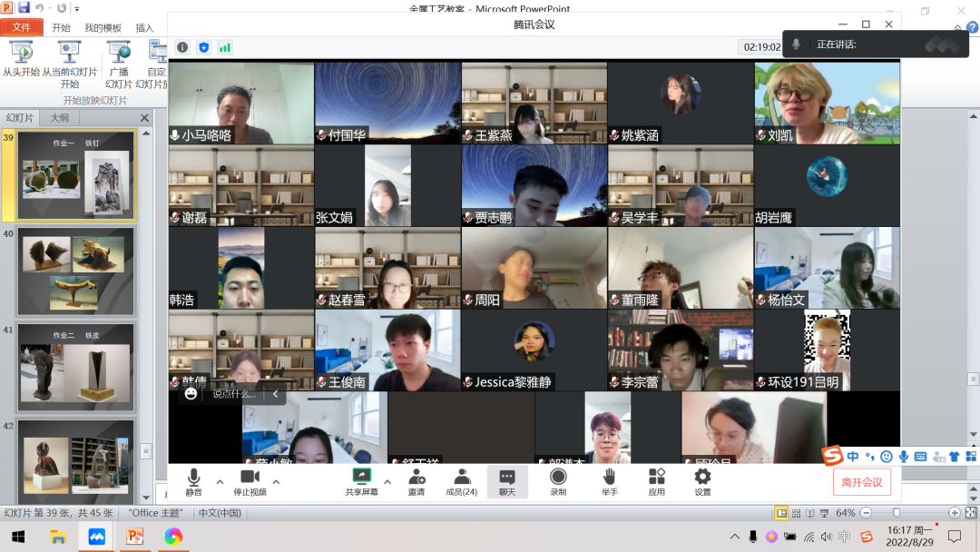Open the Windows Start menu
This screenshot has width=980, height=552.
[18, 537]
